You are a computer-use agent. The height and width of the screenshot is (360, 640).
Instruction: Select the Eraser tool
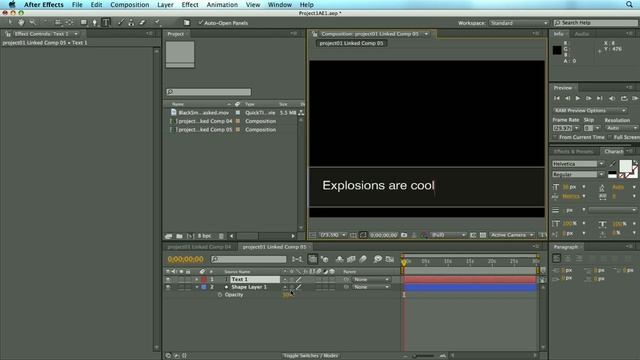142,22
